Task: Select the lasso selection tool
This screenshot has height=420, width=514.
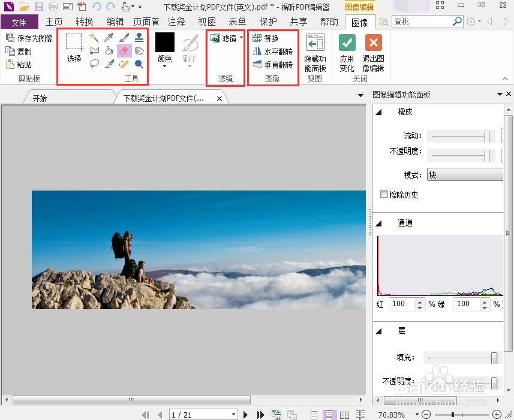Action: [x=94, y=64]
